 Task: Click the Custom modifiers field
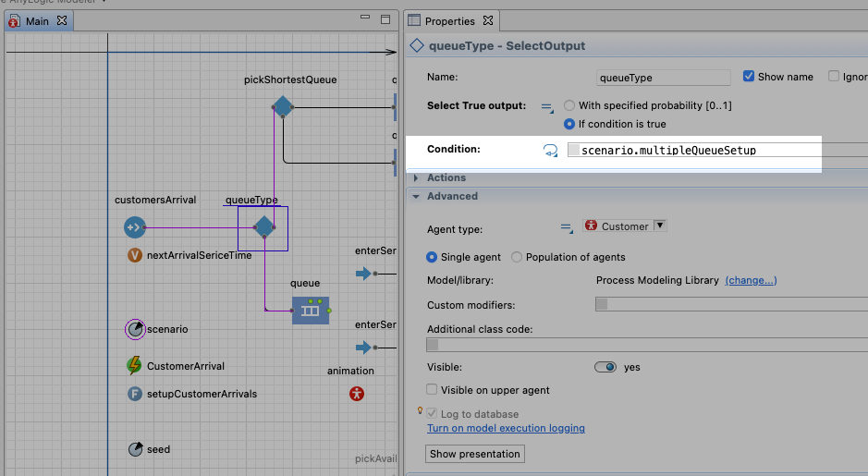(x=731, y=304)
